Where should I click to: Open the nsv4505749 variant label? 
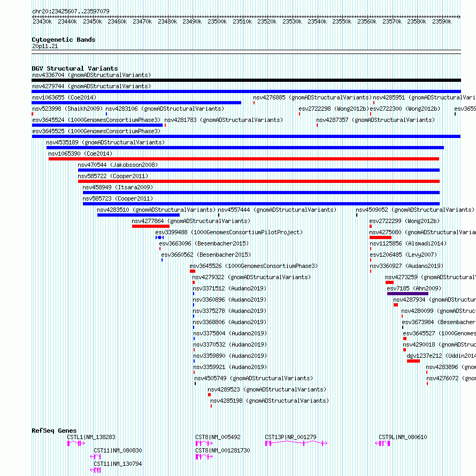(x=254, y=378)
